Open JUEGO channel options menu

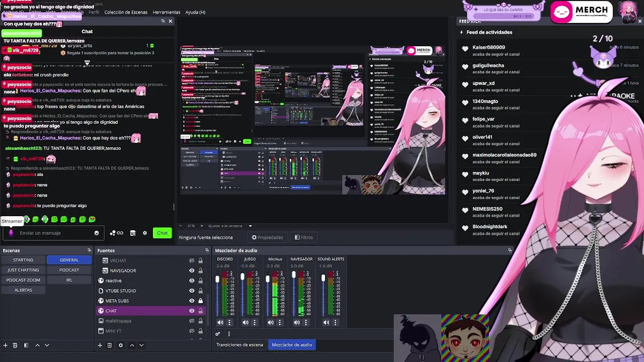point(255,322)
